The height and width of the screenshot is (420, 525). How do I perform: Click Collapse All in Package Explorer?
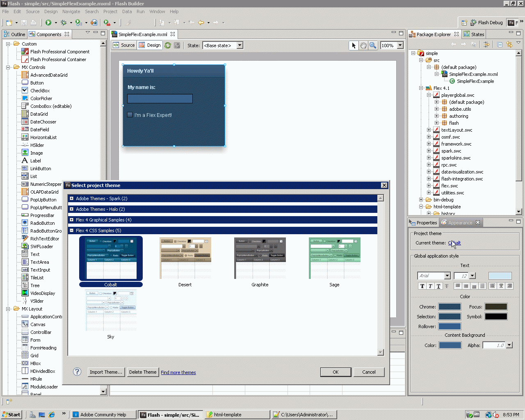tap(500, 44)
